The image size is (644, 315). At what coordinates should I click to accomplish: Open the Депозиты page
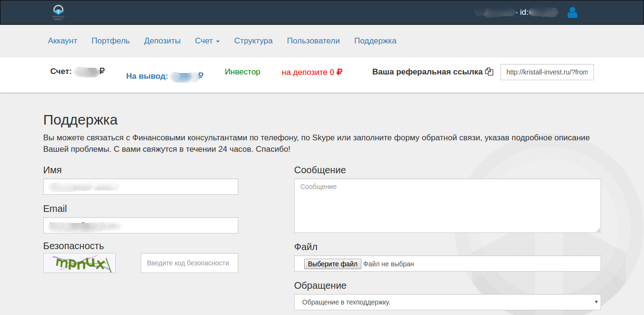163,41
